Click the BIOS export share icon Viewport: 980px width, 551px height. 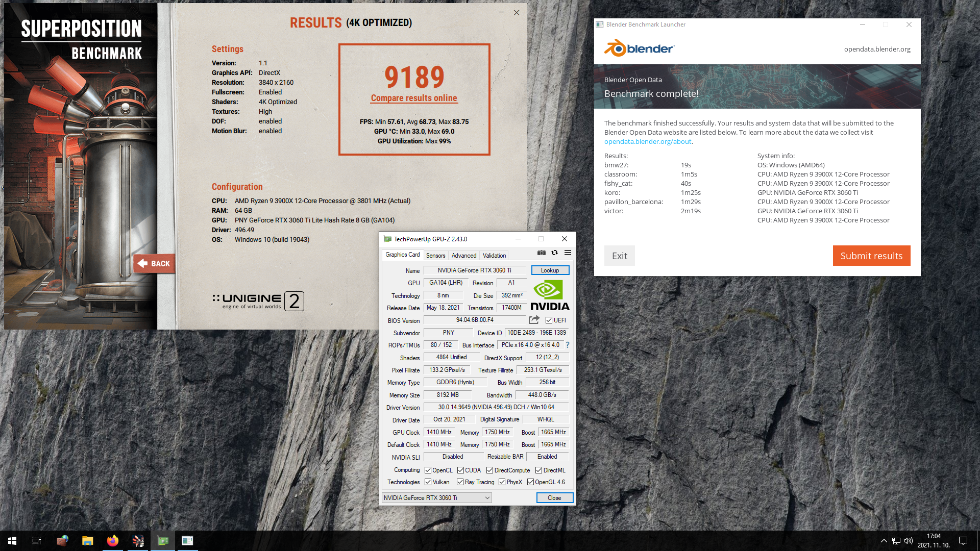pyautogui.click(x=534, y=320)
